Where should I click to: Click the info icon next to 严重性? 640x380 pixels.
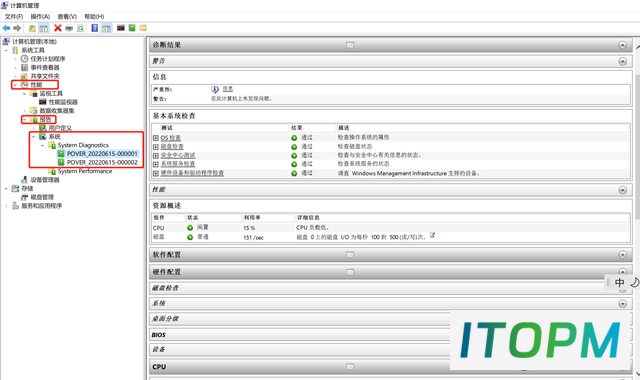(x=215, y=89)
